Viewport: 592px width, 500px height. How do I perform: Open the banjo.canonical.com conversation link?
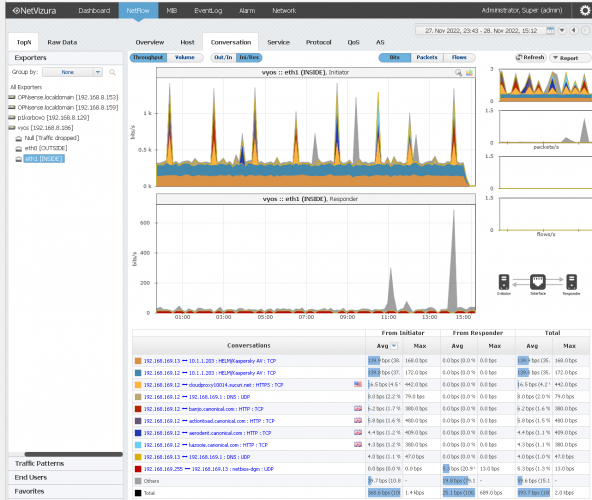pos(204,409)
